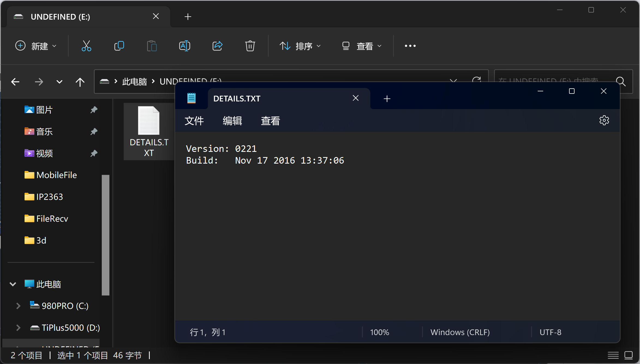This screenshot has height=364, width=640.
Task: Click 此电脑 in the address breadcrumb
Action: point(134,81)
